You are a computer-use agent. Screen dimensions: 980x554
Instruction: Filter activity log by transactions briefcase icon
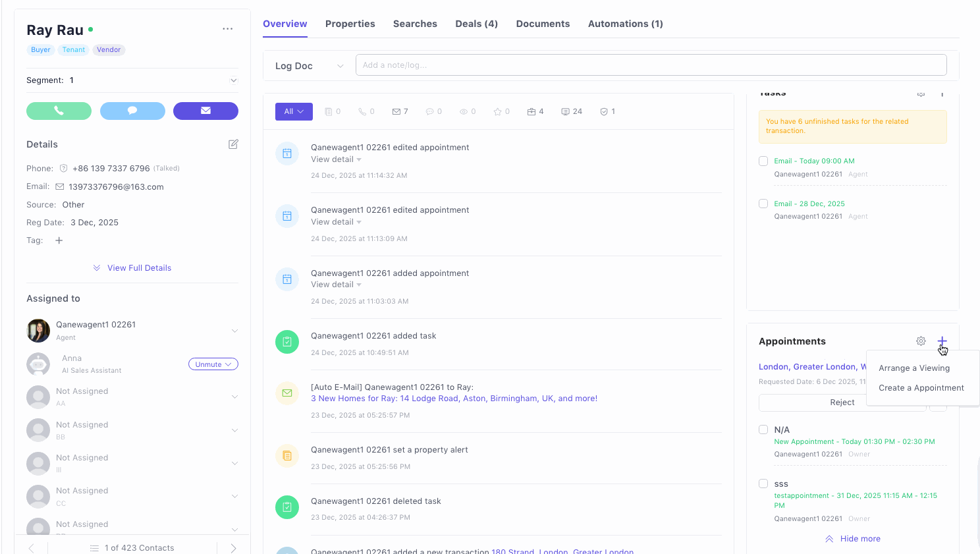point(535,111)
